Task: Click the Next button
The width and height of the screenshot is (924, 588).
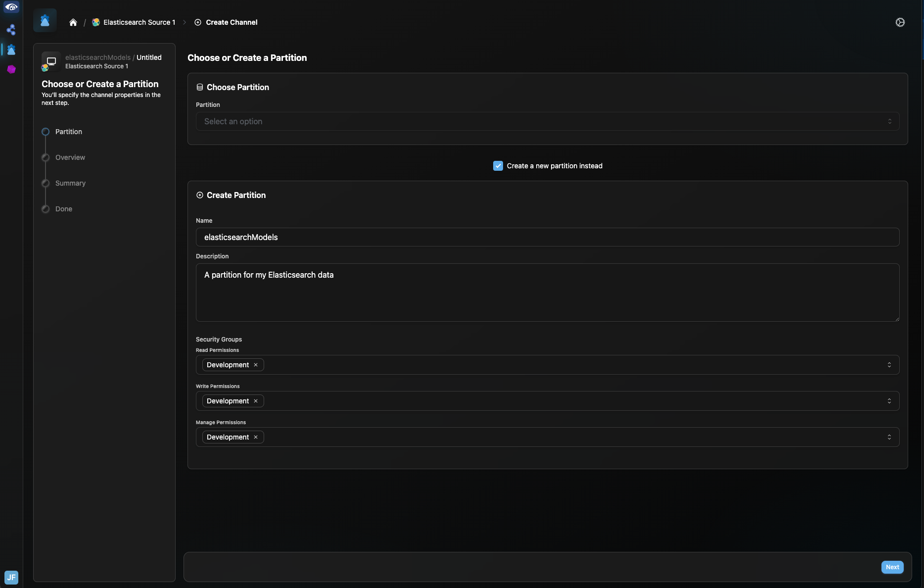Action: pyautogui.click(x=892, y=567)
